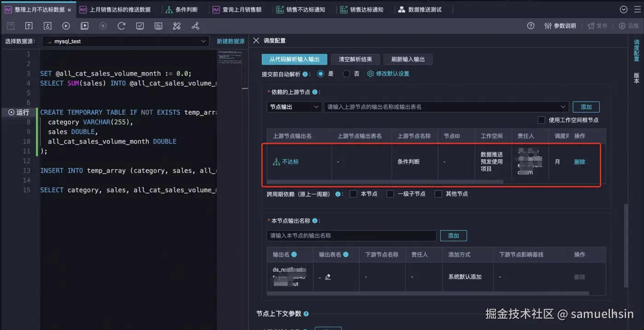
Task: Check the 一级子节点 checkbox
Action: (x=390, y=194)
